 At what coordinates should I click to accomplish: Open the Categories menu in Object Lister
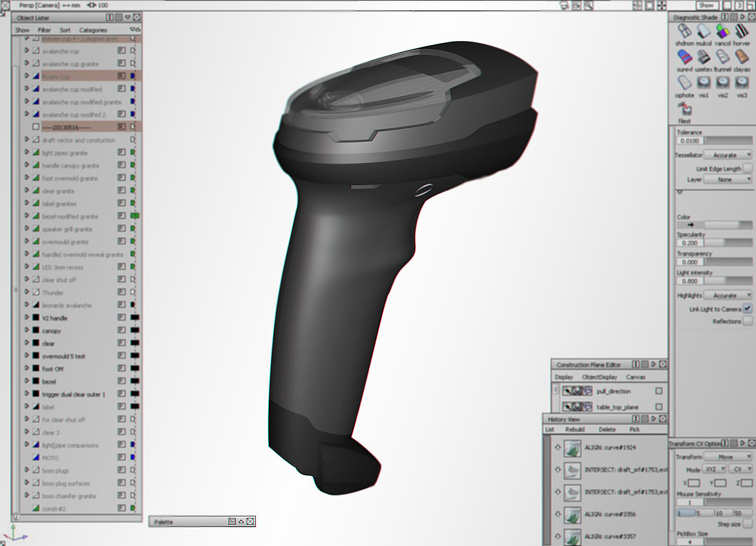click(x=93, y=30)
